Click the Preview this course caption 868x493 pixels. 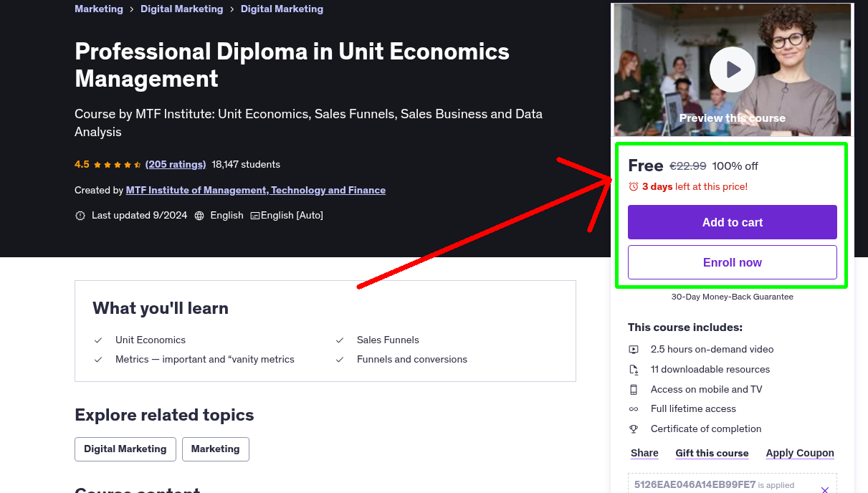point(733,118)
